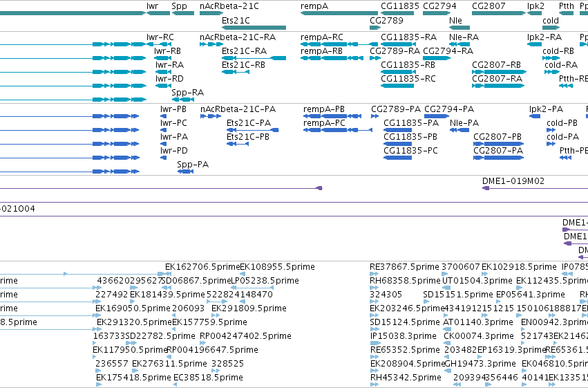The width and height of the screenshot is (588, 388).
Task: Open protein Ipk2-PA
Action: pos(546,109)
